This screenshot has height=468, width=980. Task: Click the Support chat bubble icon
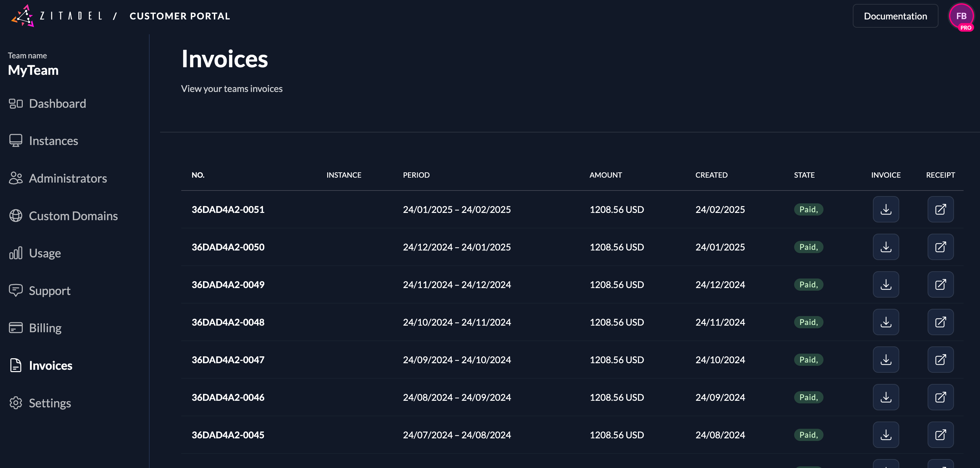[15, 290]
